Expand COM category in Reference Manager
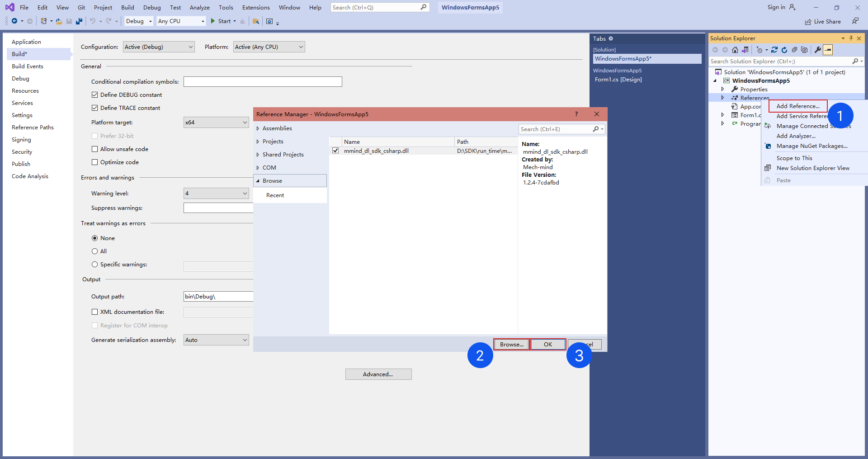 click(x=258, y=168)
